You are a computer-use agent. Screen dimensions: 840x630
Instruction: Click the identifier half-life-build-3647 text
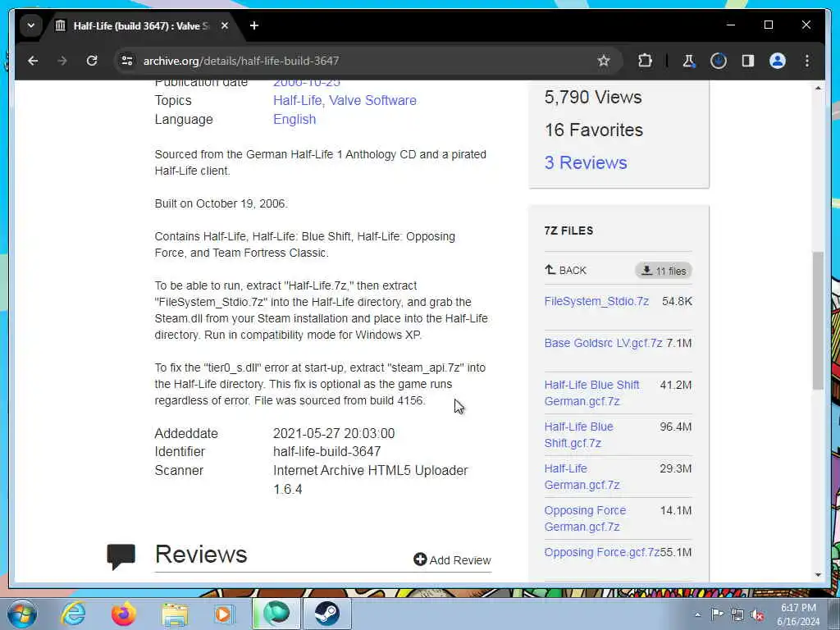326,452
